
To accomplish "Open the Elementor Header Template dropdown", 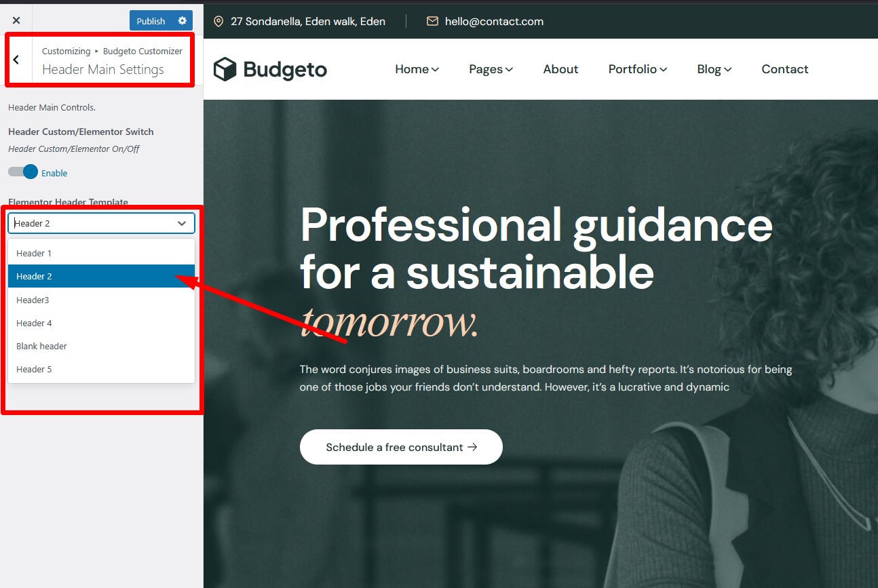I will pos(101,223).
